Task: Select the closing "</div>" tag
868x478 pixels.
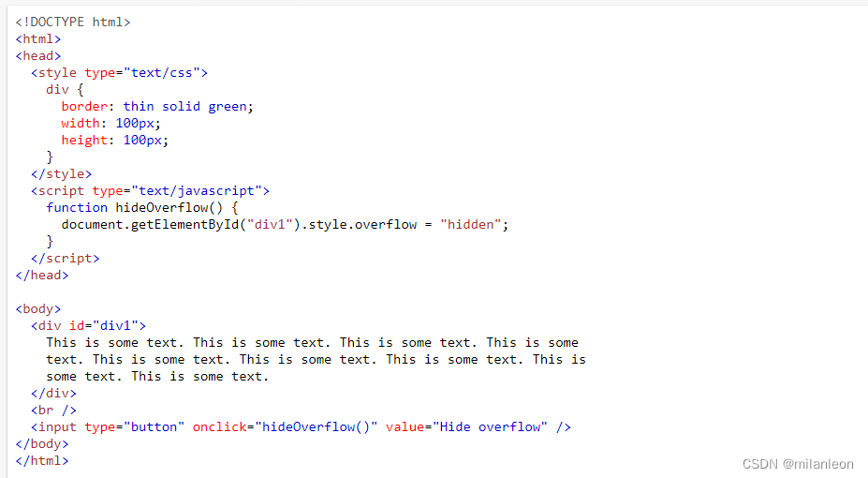Action: click(53, 394)
